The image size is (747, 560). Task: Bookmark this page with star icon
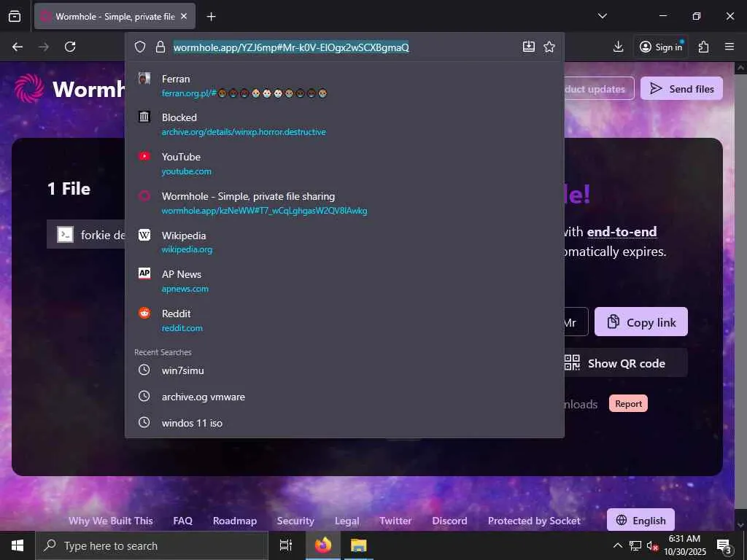tap(549, 46)
